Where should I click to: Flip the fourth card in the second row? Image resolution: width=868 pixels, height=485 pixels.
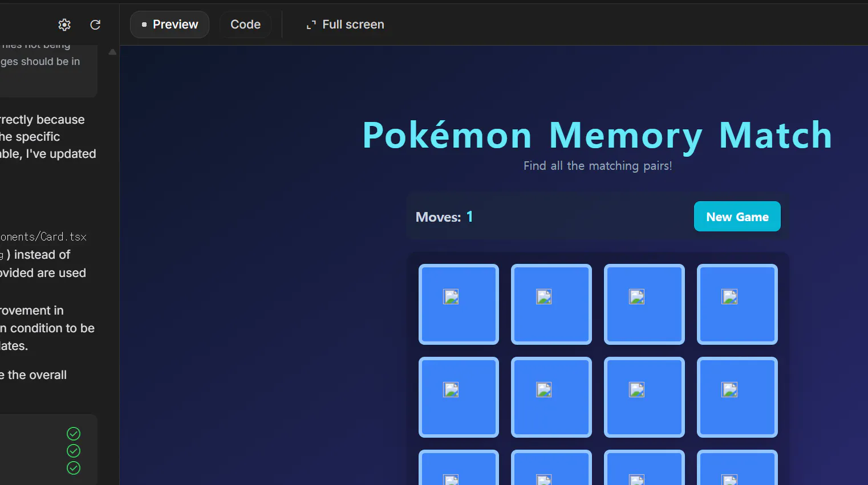point(737,397)
